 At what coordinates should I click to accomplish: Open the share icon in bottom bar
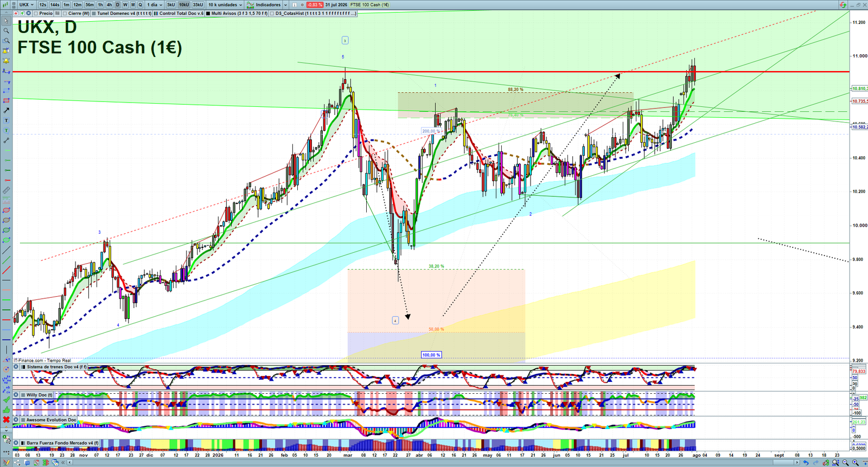[x=17, y=462]
